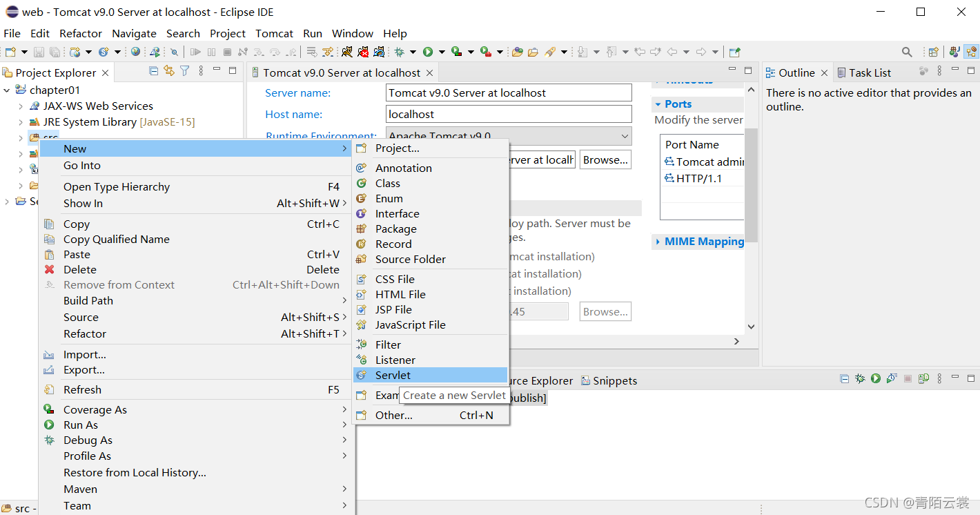Screen dimensions: 980x515
Task: Start server with green icon in Servers view
Action: [x=875, y=378]
